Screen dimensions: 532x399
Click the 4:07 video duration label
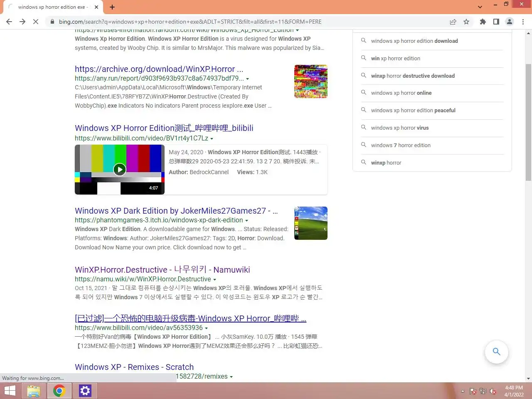click(153, 188)
